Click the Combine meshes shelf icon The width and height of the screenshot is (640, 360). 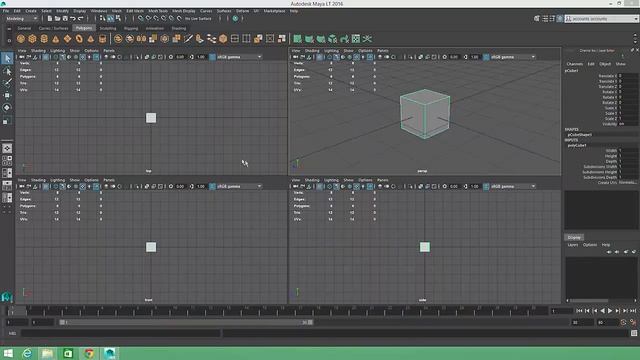pyautogui.click(x=118, y=39)
